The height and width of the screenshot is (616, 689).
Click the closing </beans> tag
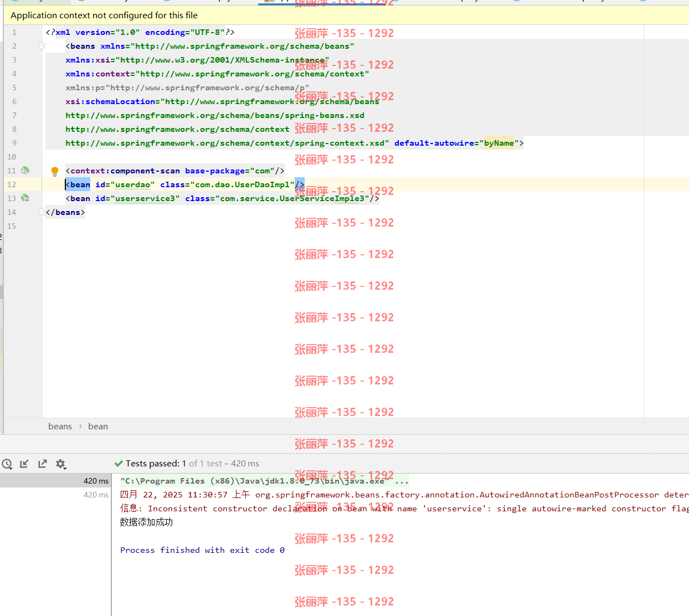pos(65,213)
